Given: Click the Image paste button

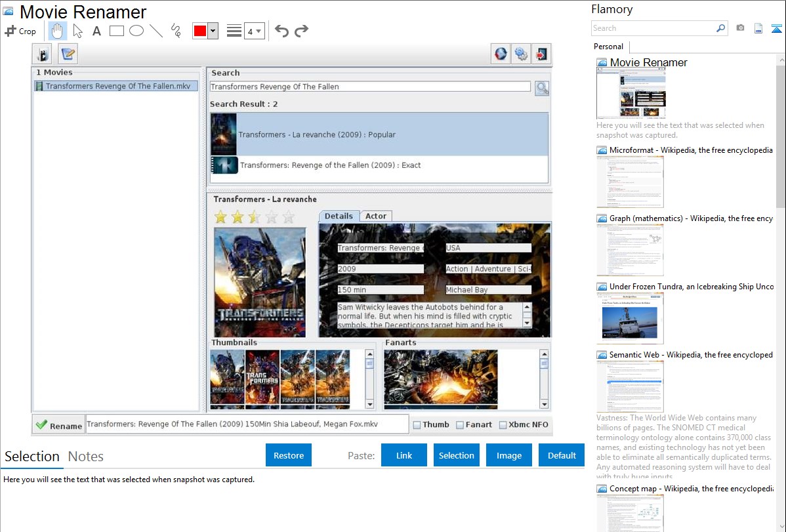Looking at the screenshot, I should (508, 455).
